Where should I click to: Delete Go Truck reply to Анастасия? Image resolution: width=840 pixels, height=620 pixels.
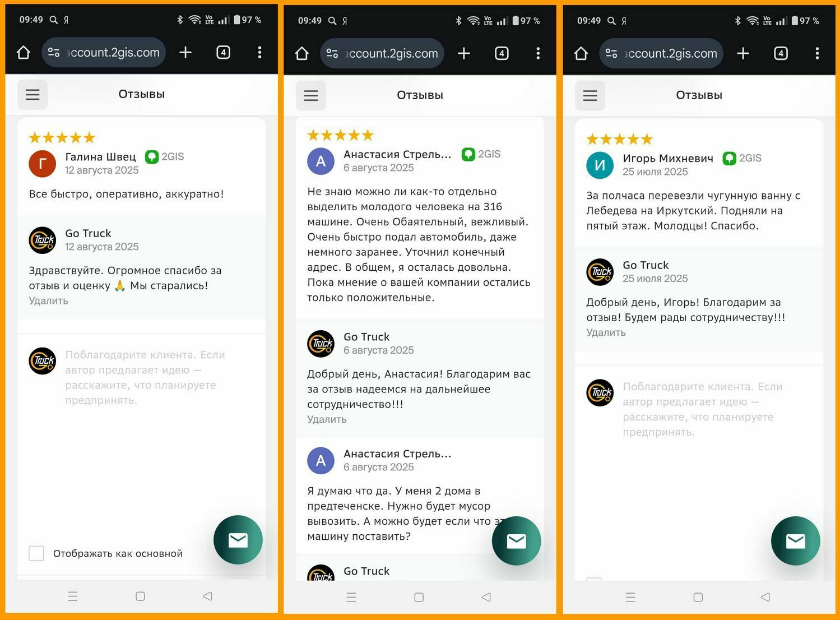pos(327,419)
